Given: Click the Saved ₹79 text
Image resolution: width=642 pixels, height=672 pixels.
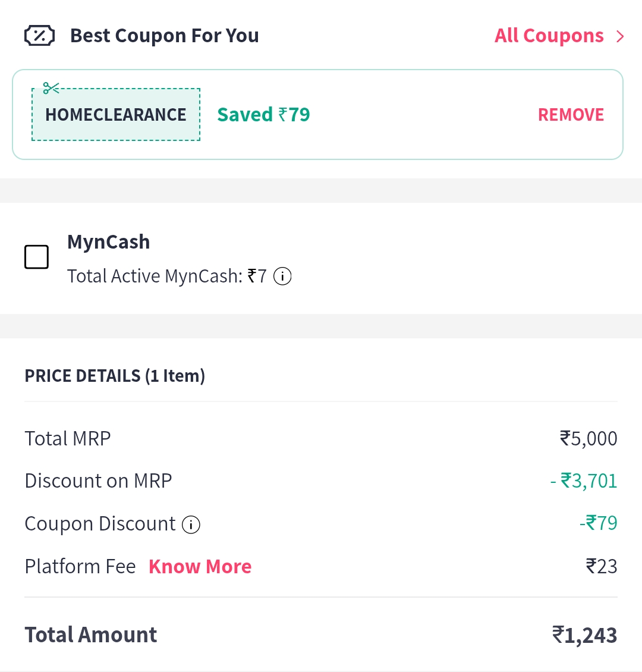Looking at the screenshot, I should (x=263, y=114).
